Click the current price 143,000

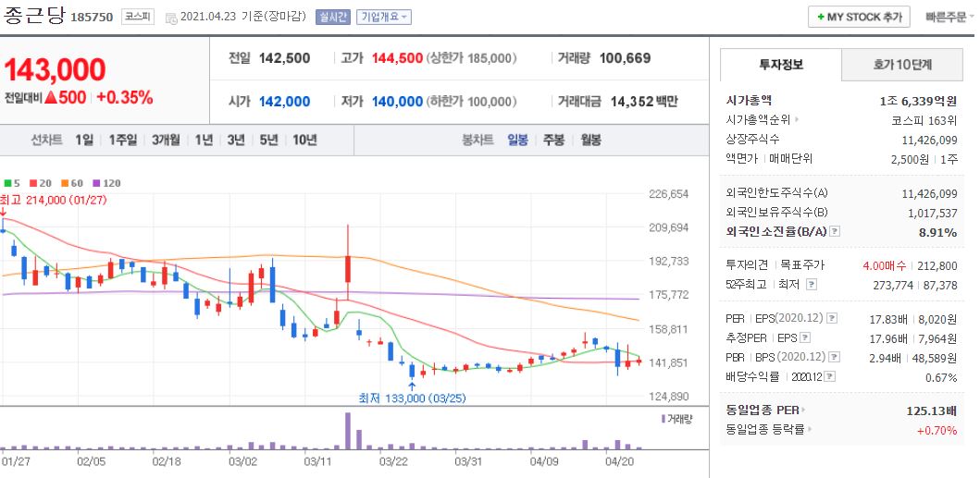[55, 69]
